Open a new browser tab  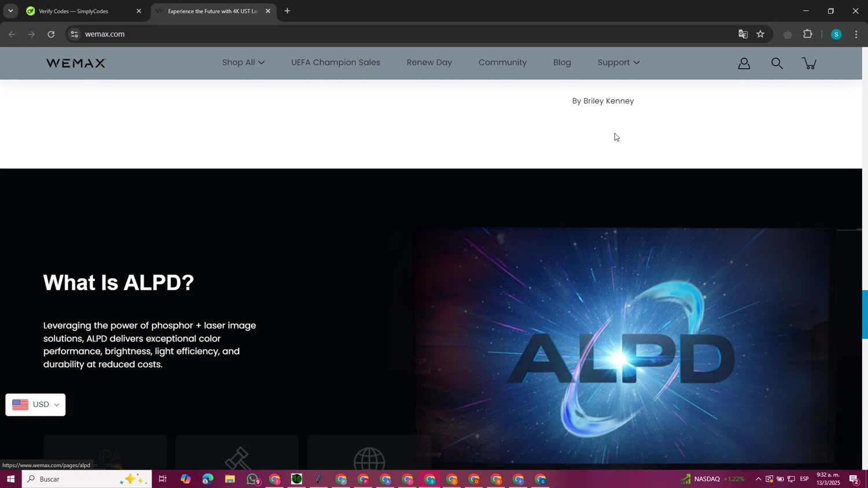(287, 11)
